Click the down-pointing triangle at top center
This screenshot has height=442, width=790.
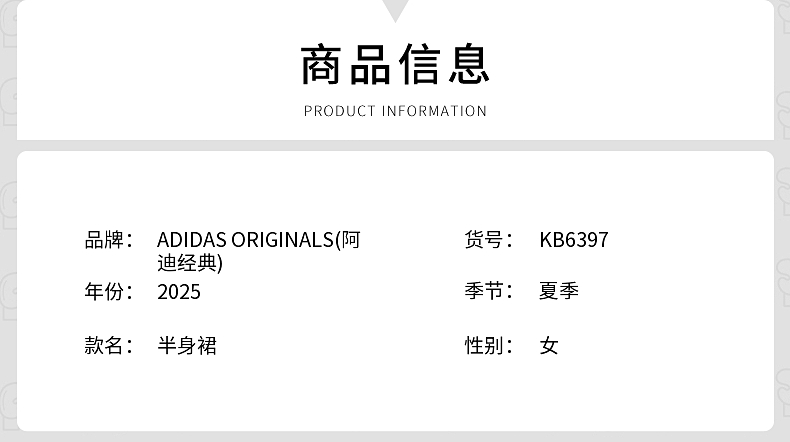(395, 10)
